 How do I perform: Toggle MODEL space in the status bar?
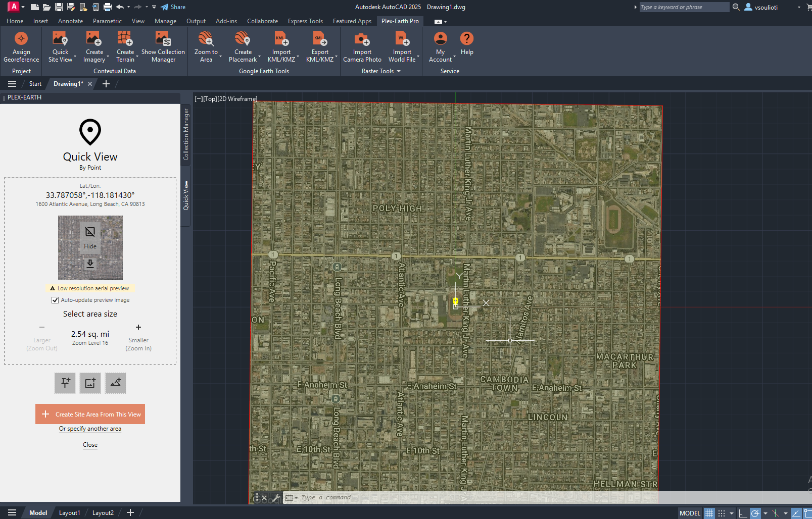[690, 513]
